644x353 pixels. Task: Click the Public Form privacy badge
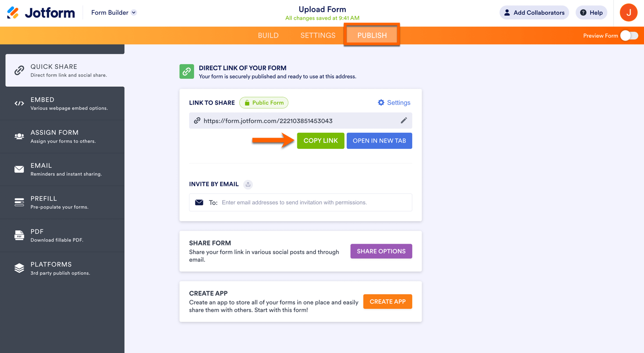[x=264, y=103]
